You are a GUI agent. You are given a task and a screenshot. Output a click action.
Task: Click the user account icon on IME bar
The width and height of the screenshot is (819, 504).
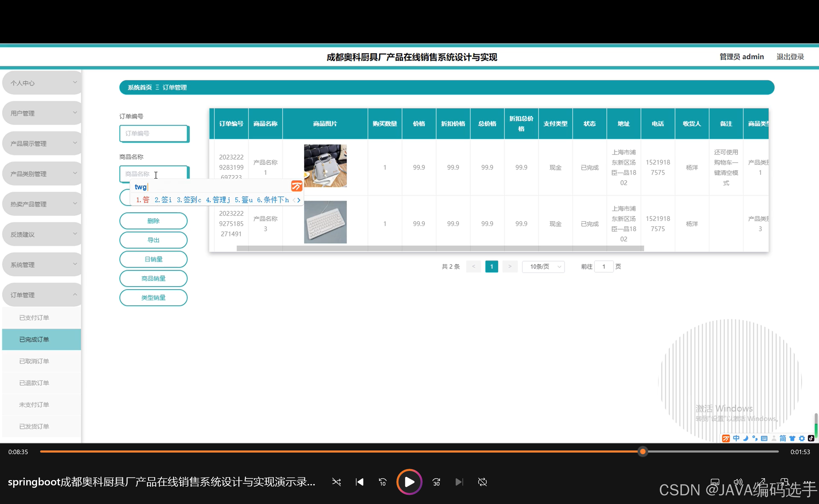774,438
